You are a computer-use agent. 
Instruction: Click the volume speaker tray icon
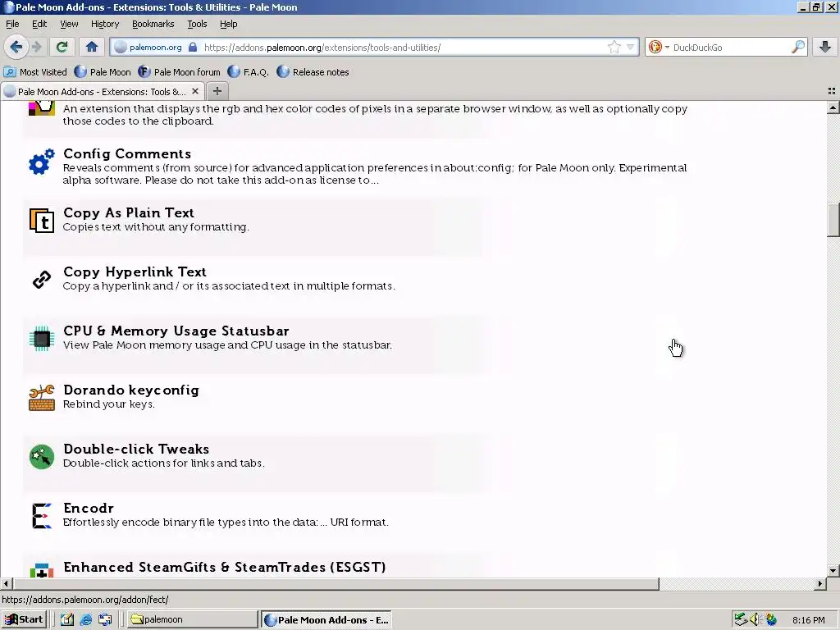(755, 619)
